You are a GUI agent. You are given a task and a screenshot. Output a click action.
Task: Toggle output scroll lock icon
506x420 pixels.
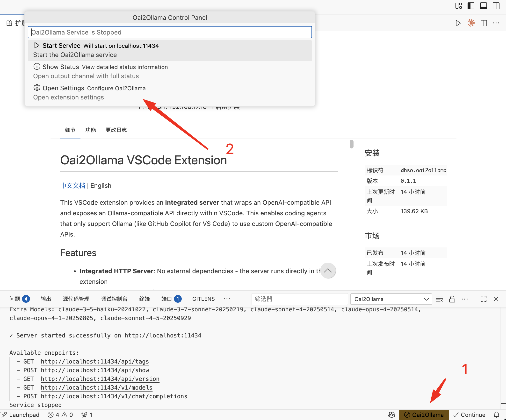tap(452, 299)
